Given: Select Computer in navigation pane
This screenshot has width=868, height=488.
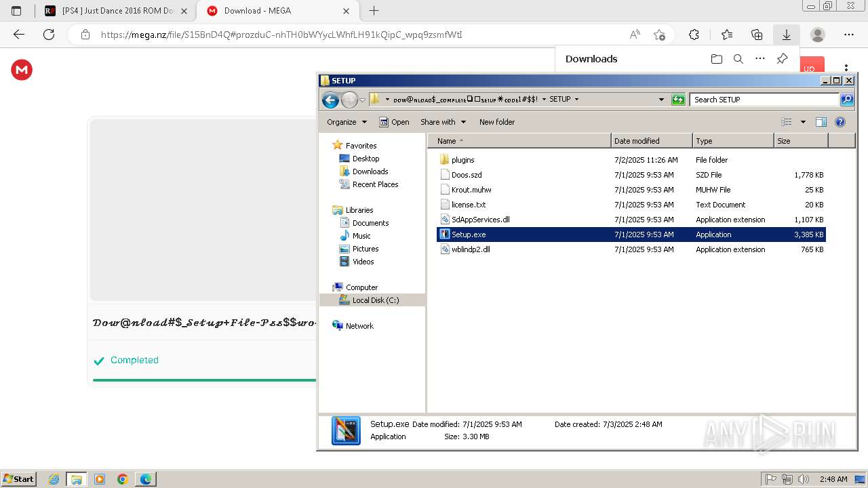Looking at the screenshot, I should pyautogui.click(x=355, y=287).
